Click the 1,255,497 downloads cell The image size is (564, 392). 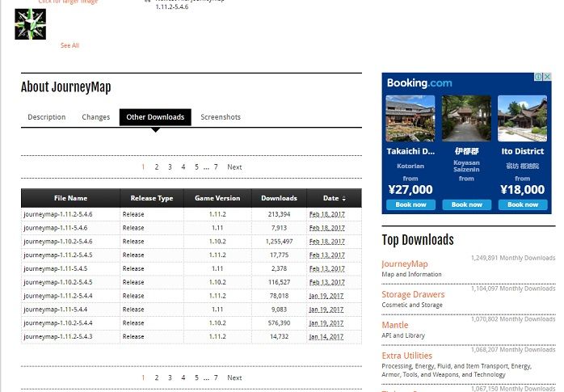279,242
